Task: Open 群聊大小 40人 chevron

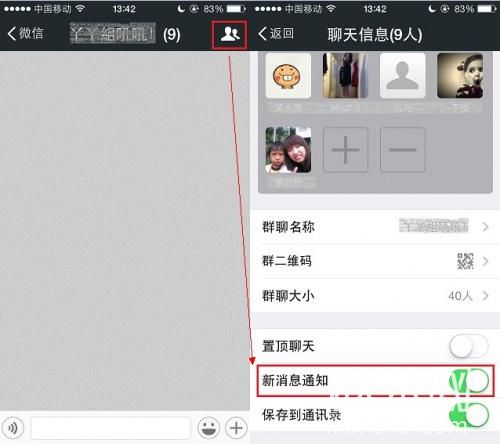Action: 486,296
